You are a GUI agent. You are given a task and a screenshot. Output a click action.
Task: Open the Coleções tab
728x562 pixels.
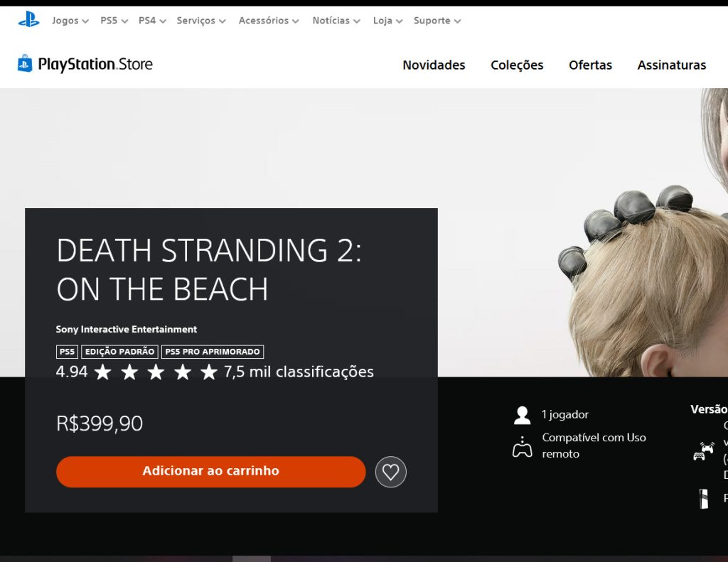click(x=517, y=65)
